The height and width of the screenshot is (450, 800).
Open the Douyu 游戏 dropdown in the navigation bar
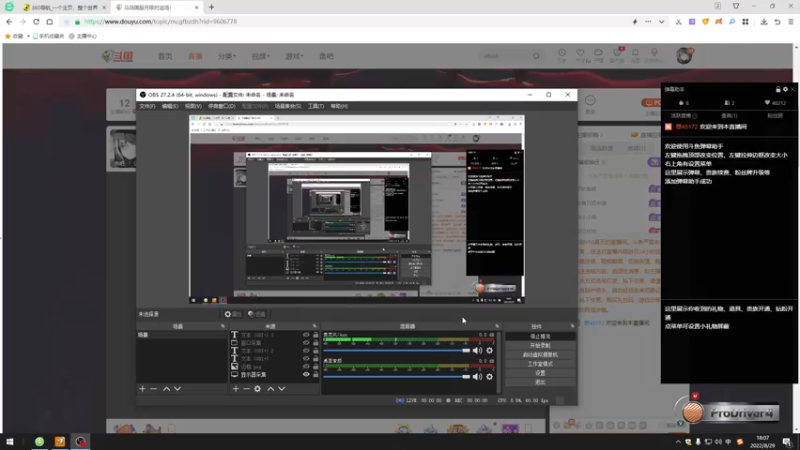[294, 56]
